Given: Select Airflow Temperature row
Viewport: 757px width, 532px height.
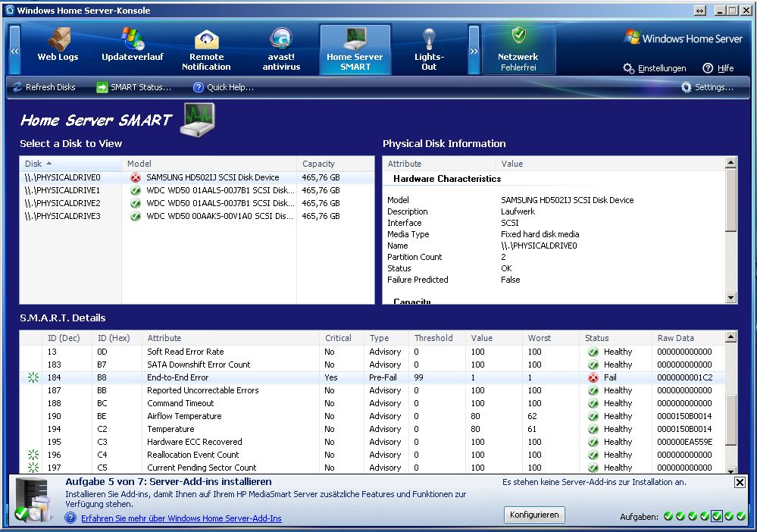Looking at the screenshot, I should (372, 416).
